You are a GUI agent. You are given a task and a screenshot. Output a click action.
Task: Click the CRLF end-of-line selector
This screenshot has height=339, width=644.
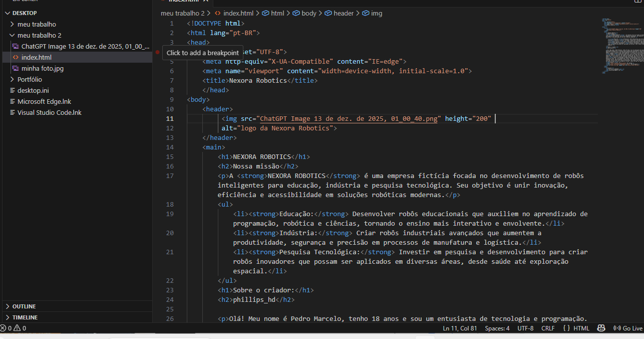pyautogui.click(x=548, y=328)
